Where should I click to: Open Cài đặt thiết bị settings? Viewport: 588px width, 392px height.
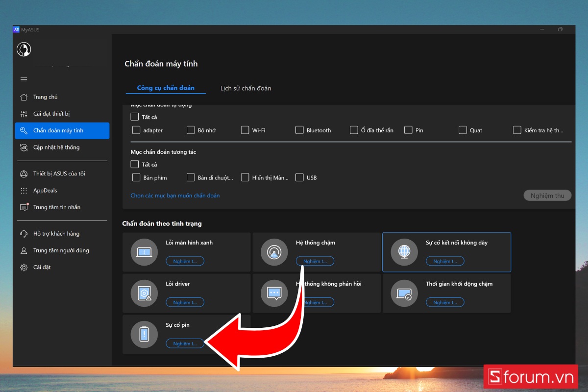point(51,114)
